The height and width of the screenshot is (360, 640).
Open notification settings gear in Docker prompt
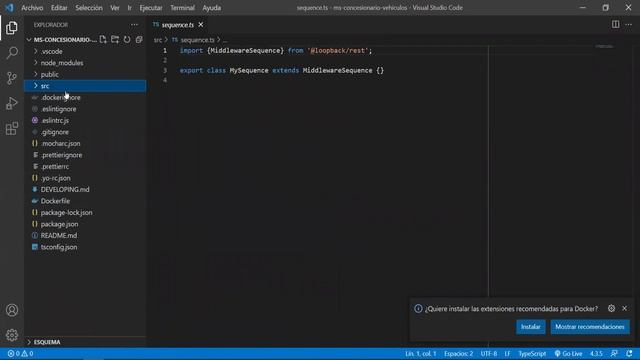coord(611,309)
